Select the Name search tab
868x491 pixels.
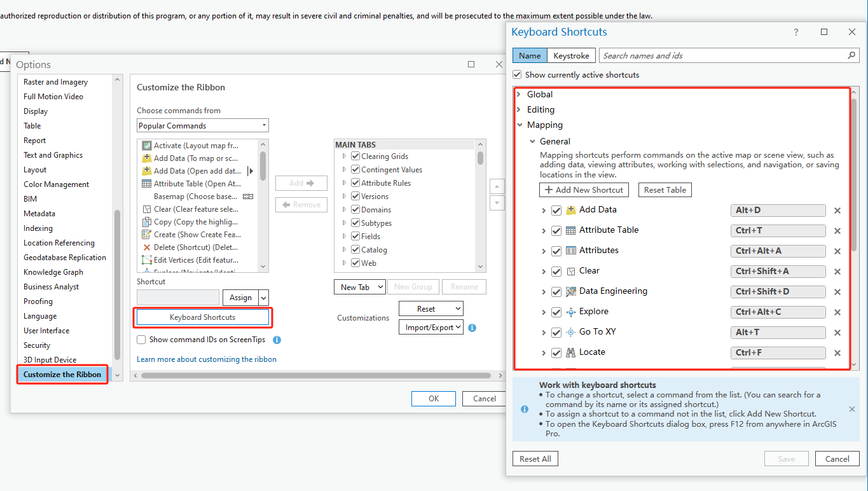(x=530, y=55)
